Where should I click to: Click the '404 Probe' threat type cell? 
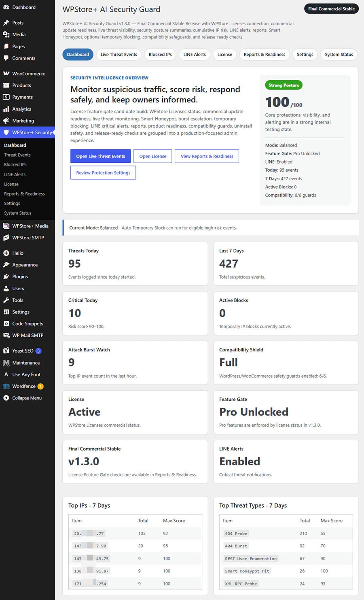(x=236, y=534)
